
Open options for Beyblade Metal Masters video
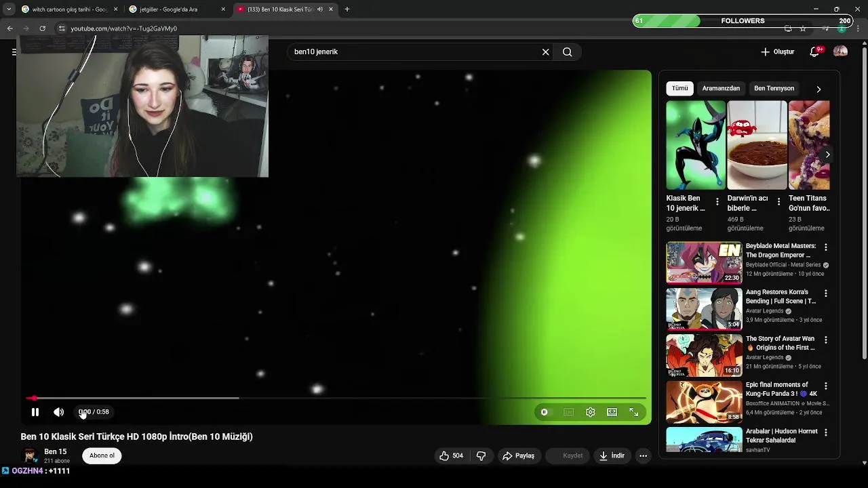[826, 247]
